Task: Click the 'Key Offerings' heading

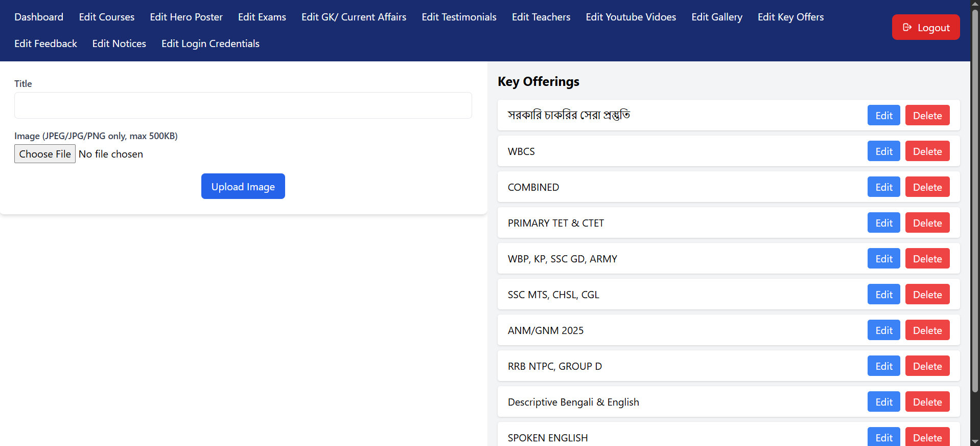Action: tap(539, 81)
